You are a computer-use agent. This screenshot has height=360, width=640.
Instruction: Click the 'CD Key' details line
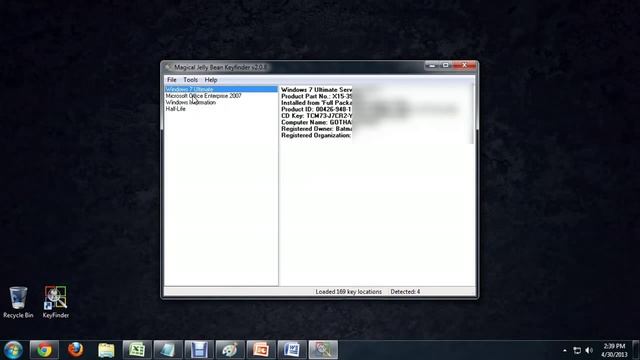tap(316, 116)
